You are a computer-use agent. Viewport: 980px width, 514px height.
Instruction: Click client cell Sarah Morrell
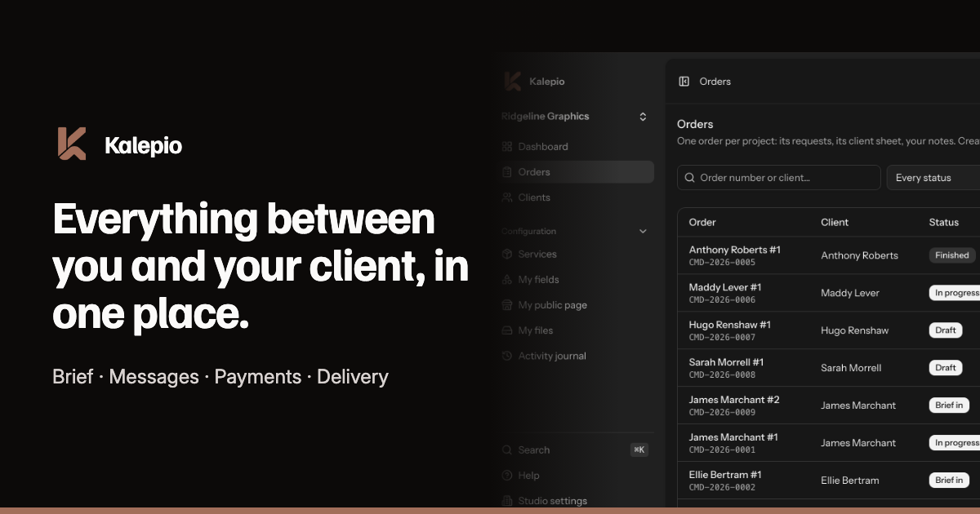tap(851, 368)
